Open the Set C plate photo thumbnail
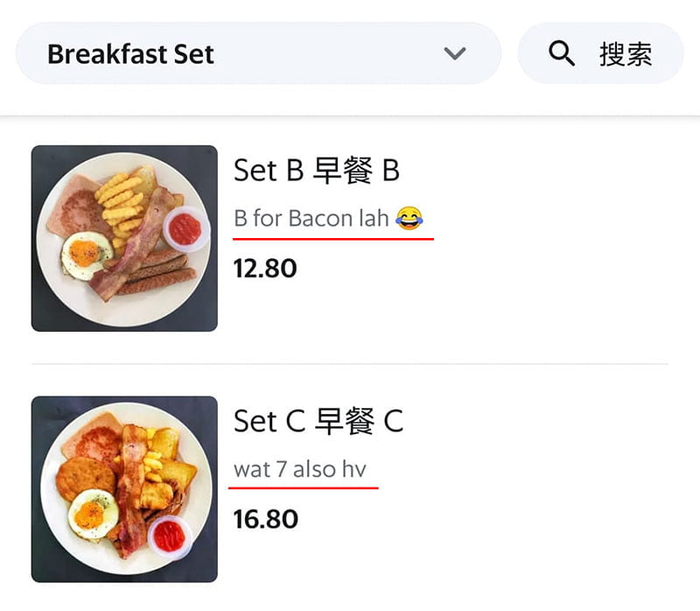 [x=124, y=489]
